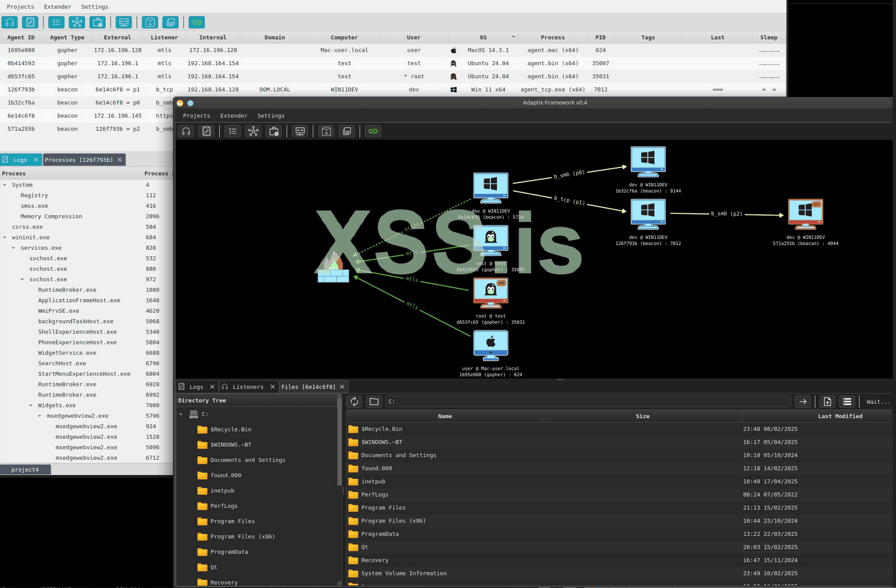Click the upload file icon in file browser
This screenshot has height=588, width=896.
827,402
